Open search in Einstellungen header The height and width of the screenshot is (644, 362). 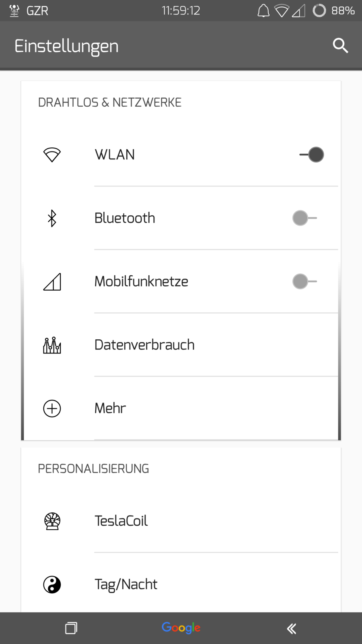click(340, 46)
